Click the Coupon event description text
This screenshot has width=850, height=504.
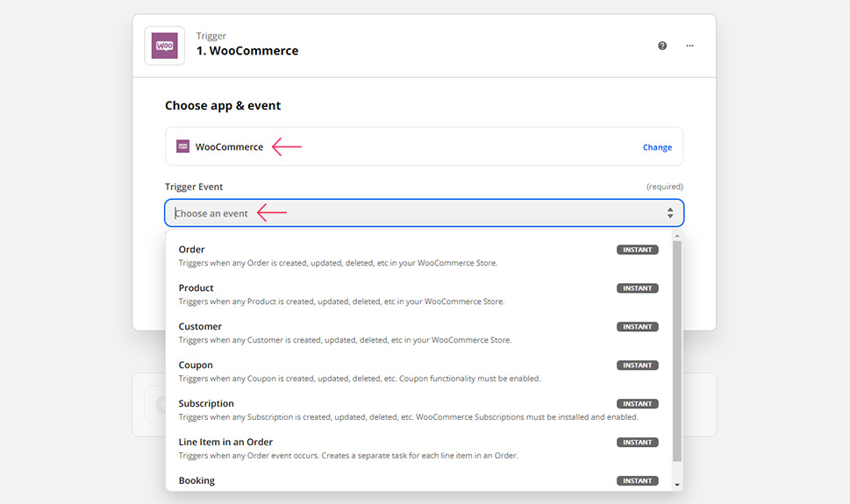pyautogui.click(x=360, y=379)
